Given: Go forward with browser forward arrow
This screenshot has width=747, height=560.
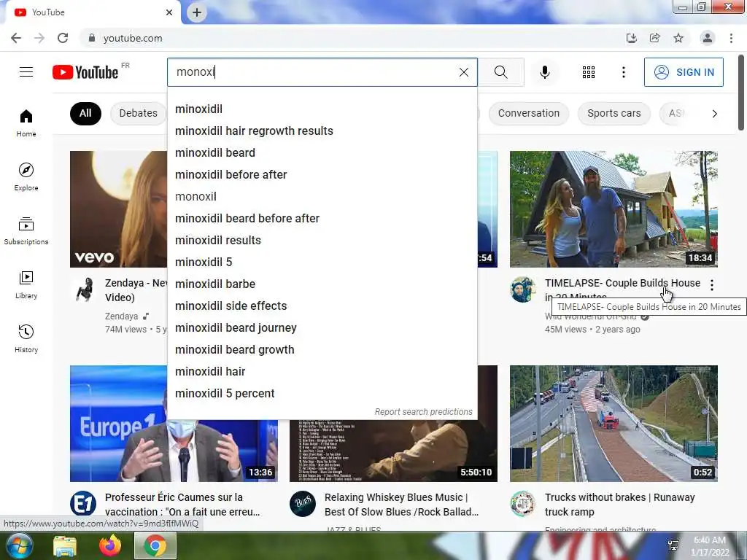Looking at the screenshot, I should (39, 38).
